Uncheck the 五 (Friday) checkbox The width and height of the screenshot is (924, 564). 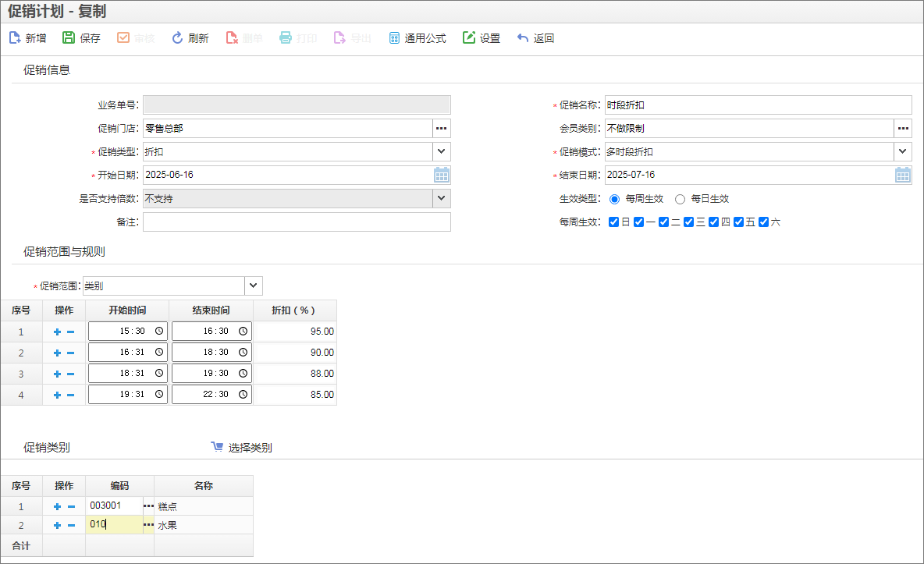click(738, 222)
